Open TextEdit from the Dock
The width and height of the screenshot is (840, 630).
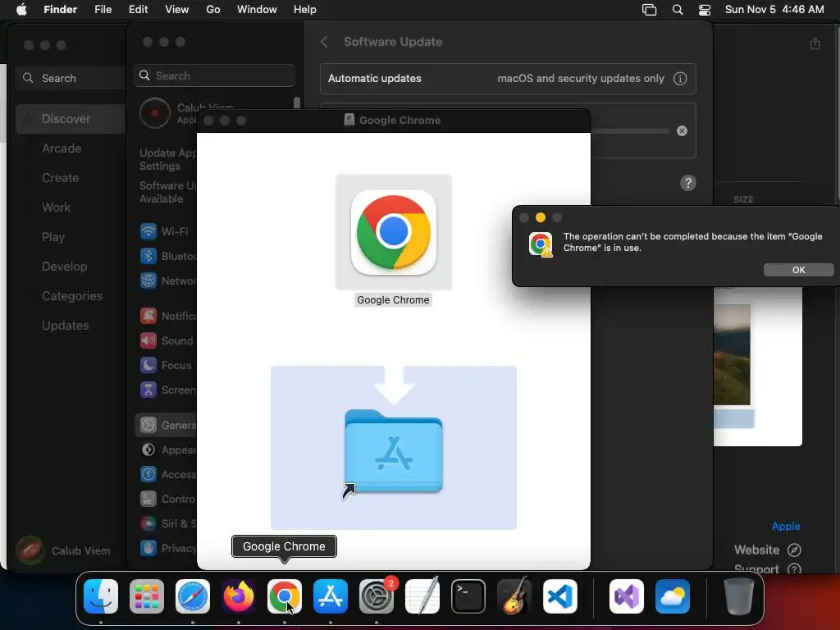422,596
